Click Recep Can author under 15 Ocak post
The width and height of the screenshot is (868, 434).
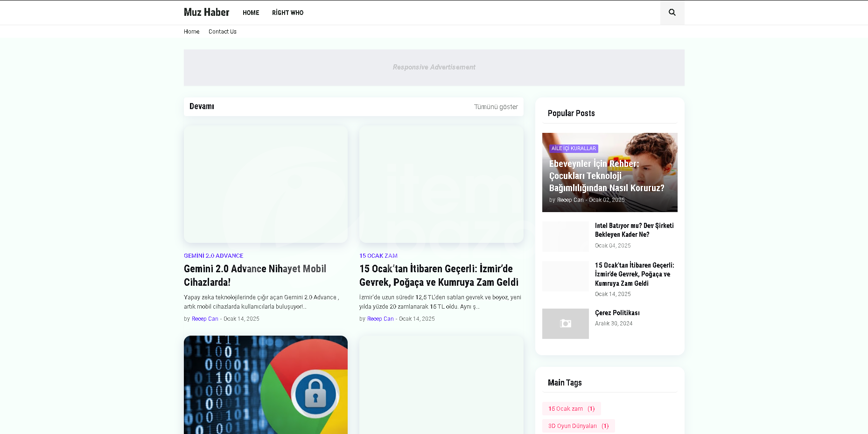coord(380,319)
